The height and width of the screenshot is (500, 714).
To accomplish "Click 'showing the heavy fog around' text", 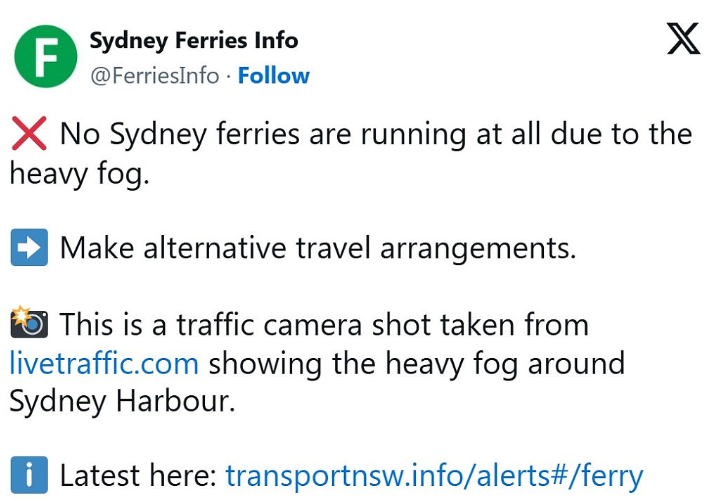I will pos(417,363).
